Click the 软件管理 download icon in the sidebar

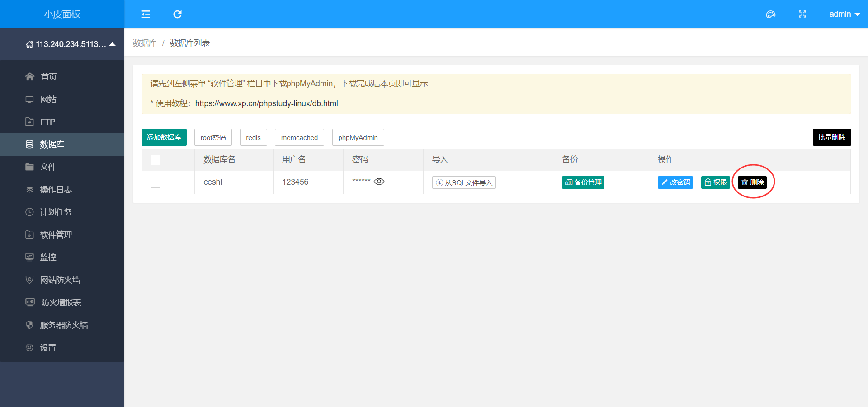(30, 234)
